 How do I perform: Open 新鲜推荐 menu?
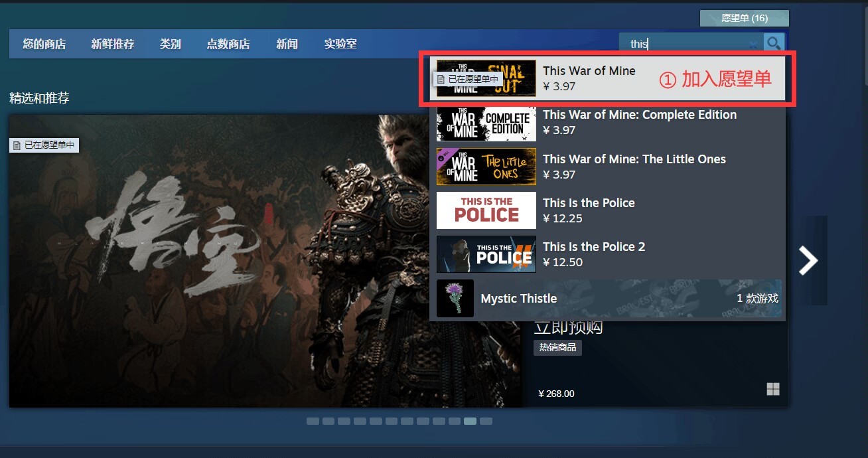(113, 44)
